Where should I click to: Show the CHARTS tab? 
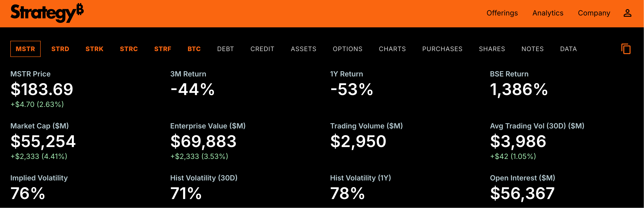click(x=392, y=49)
